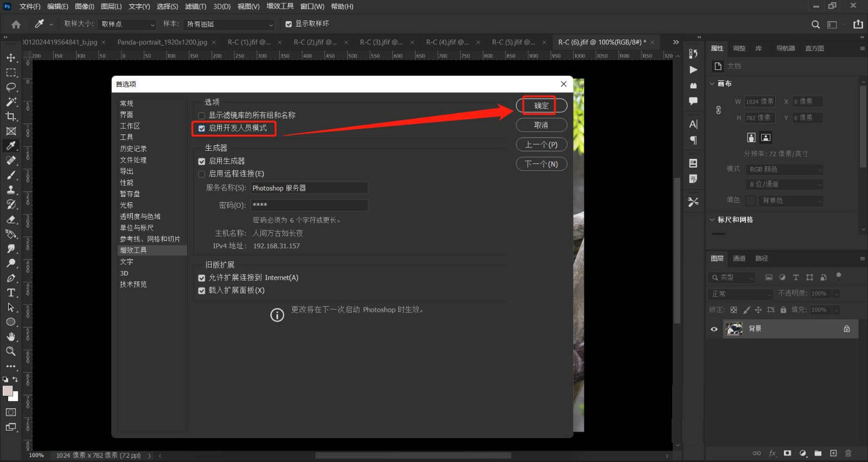Toggle 启用开发人员模式 checkbox
Viewport: 868px width, 462px height.
click(202, 129)
